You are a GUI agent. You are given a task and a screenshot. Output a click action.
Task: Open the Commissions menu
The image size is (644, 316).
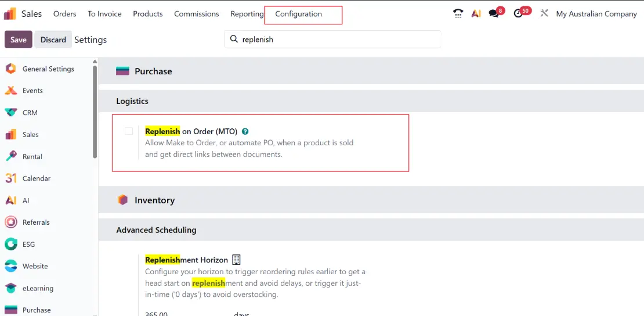pyautogui.click(x=196, y=14)
